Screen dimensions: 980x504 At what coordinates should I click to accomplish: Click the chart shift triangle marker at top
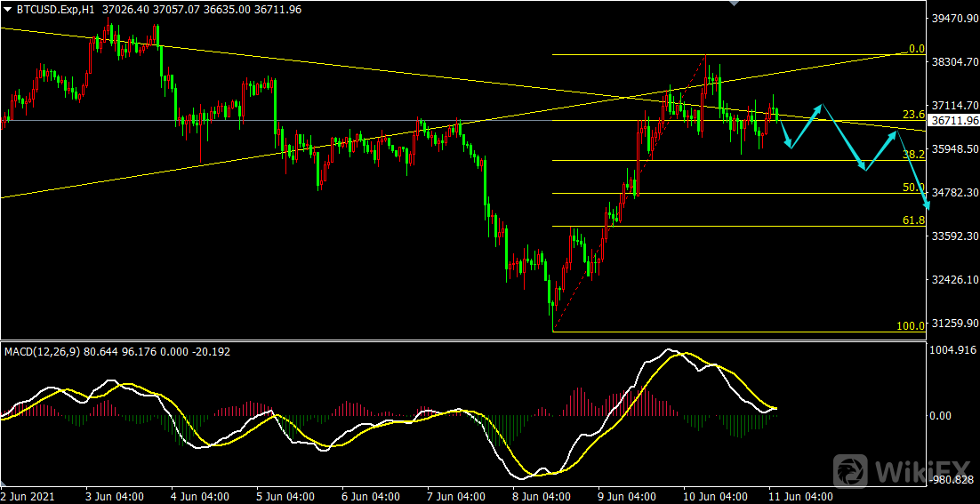733,4
